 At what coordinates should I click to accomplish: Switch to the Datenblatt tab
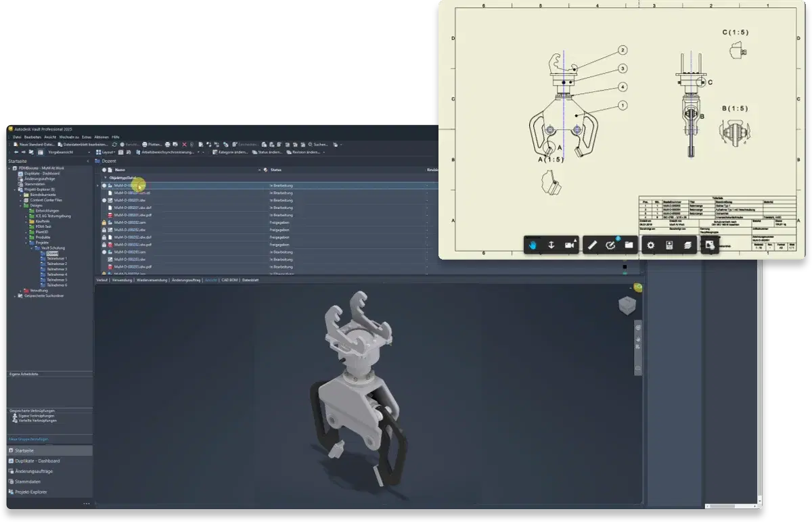point(251,279)
